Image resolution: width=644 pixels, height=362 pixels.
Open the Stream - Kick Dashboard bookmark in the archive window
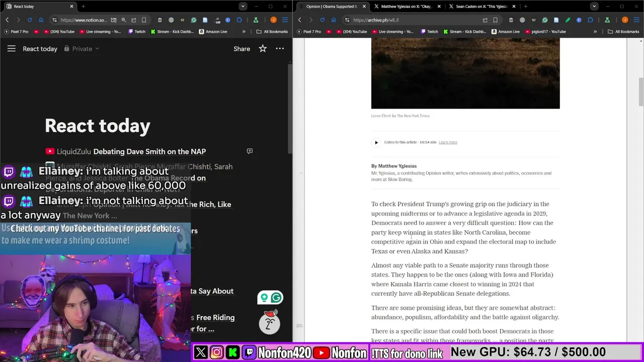pos(464,32)
